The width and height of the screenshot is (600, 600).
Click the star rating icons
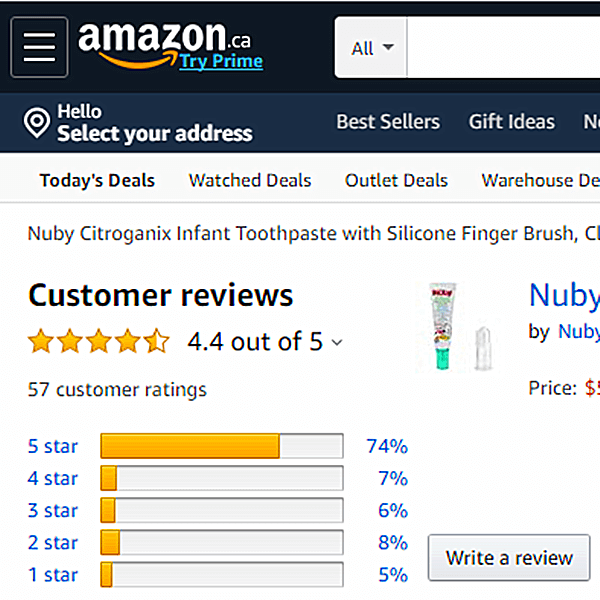[99, 342]
